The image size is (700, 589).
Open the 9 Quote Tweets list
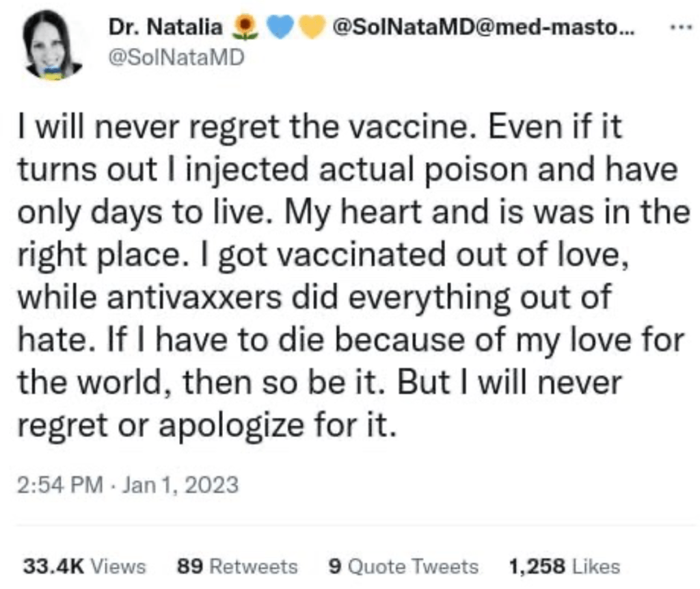point(403,566)
